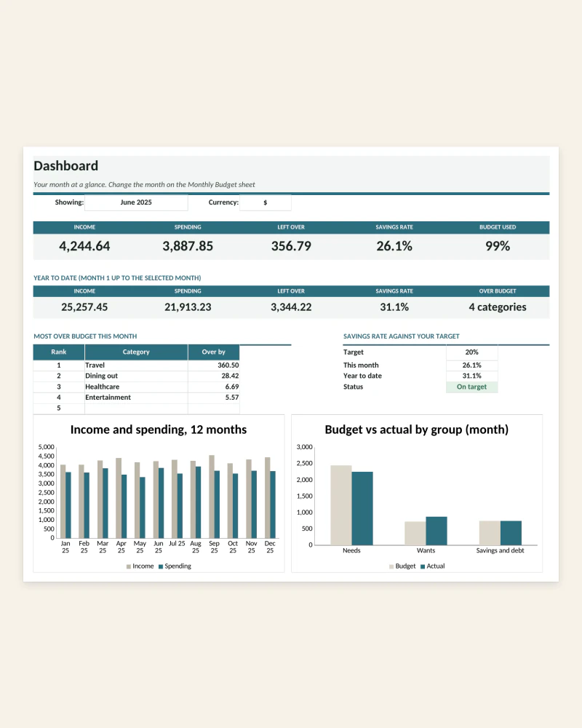Select the Healthcare category cell
The width and height of the screenshot is (582, 728).
pos(136,387)
